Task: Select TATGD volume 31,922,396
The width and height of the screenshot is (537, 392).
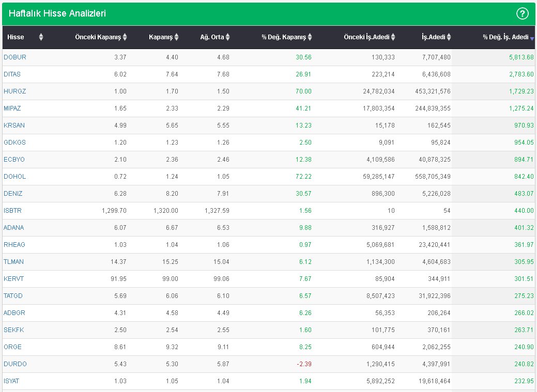Action: click(435, 296)
